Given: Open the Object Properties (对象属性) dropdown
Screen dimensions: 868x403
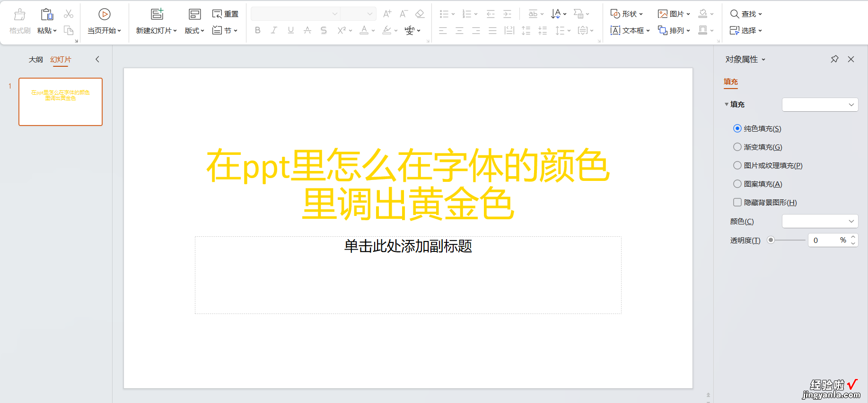Looking at the screenshot, I should point(745,59).
